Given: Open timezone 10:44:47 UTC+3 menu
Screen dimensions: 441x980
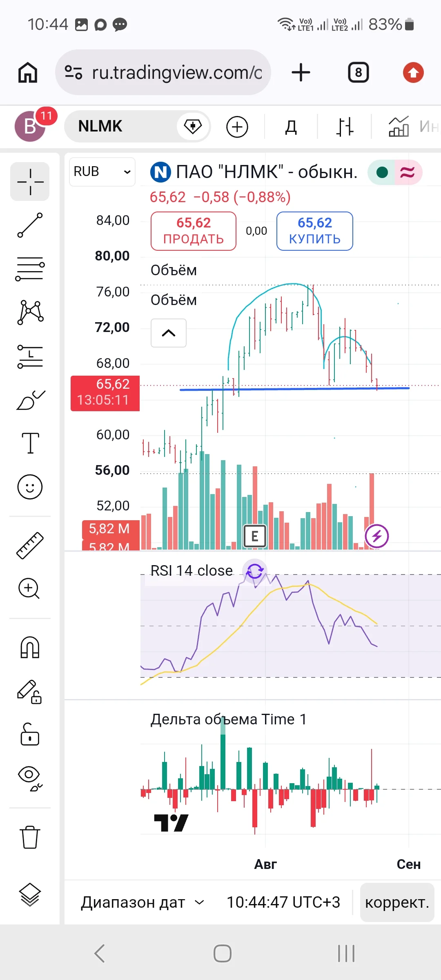Looking at the screenshot, I should [283, 902].
